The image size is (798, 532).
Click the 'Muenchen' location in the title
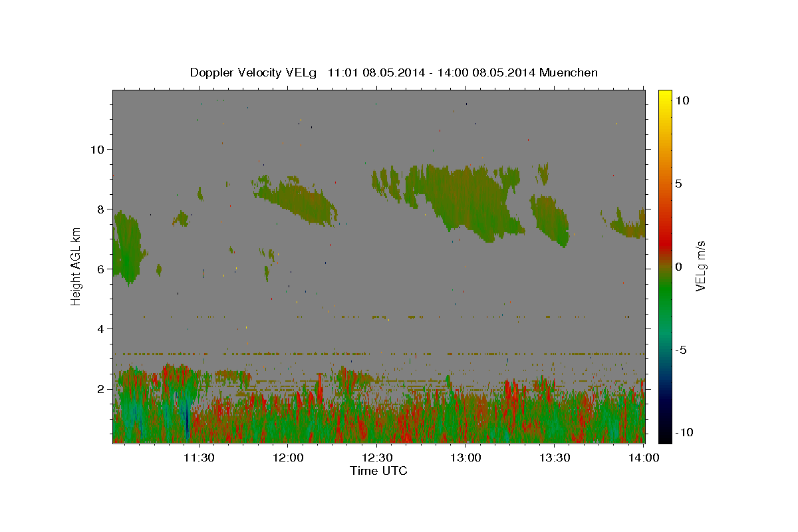569,72
